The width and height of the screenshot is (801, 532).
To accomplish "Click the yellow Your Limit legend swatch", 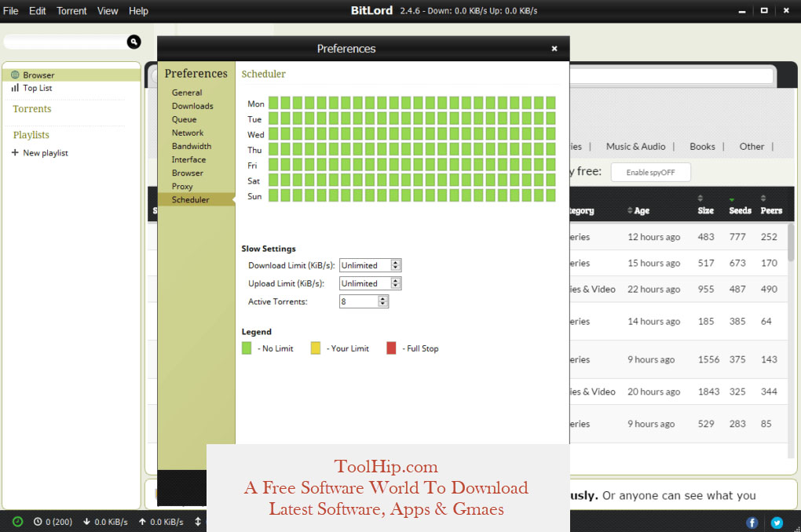I will coord(316,348).
